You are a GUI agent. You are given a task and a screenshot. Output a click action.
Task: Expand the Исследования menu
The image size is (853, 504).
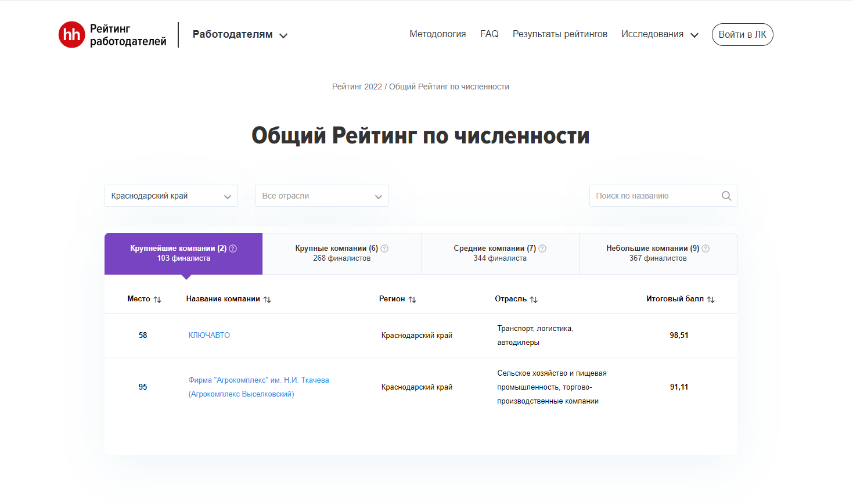(x=660, y=34)
